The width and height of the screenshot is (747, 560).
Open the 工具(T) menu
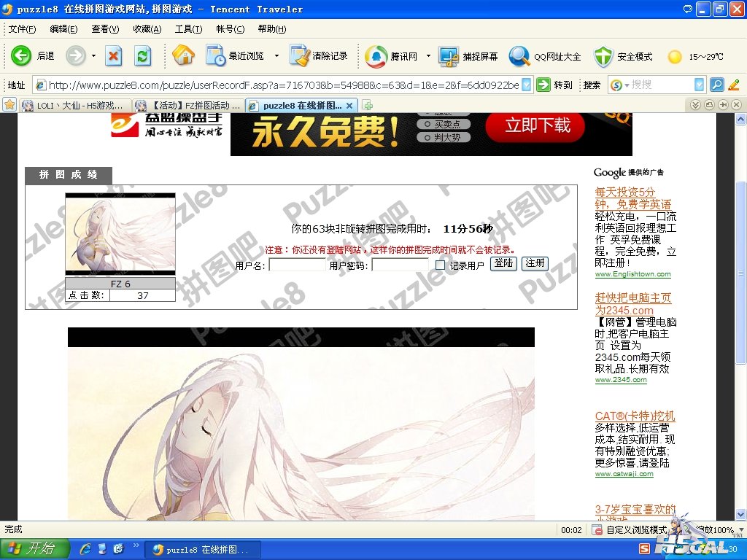click(x=189, y=29)
